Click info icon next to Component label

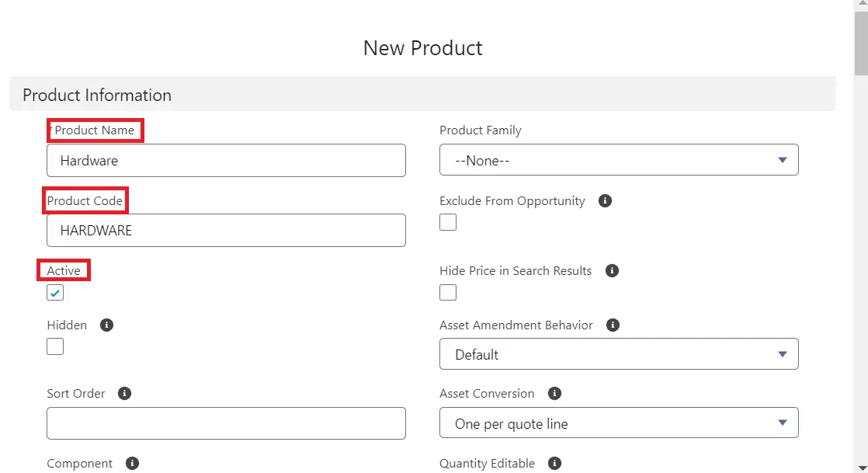tap(132, 463)
